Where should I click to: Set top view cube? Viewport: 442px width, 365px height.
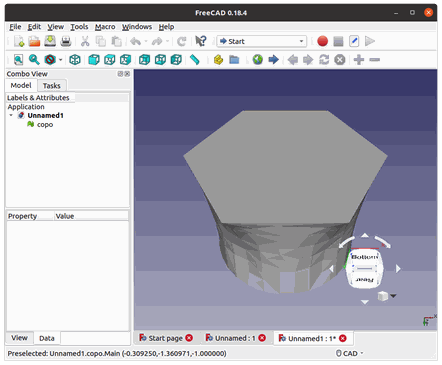[x=110, y=60]
